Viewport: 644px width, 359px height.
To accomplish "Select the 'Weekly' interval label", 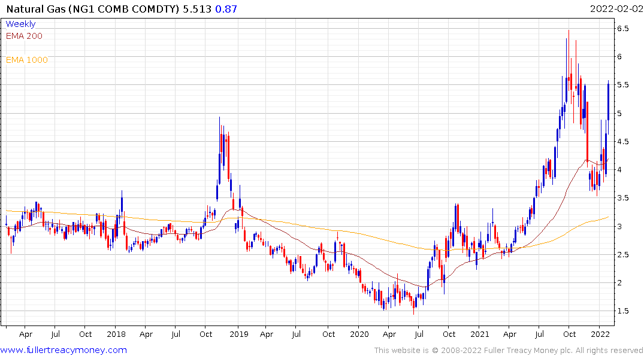I will (20, 24).
